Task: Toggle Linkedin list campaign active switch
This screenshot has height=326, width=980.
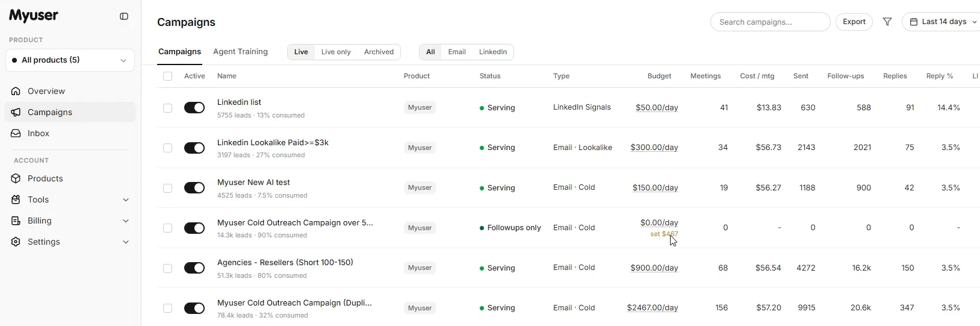Action: point(194,108)
